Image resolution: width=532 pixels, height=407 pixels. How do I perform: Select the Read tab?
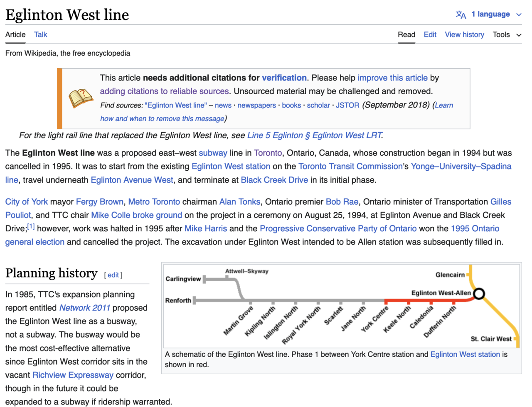pyautogui.click(x=406, y=34)
